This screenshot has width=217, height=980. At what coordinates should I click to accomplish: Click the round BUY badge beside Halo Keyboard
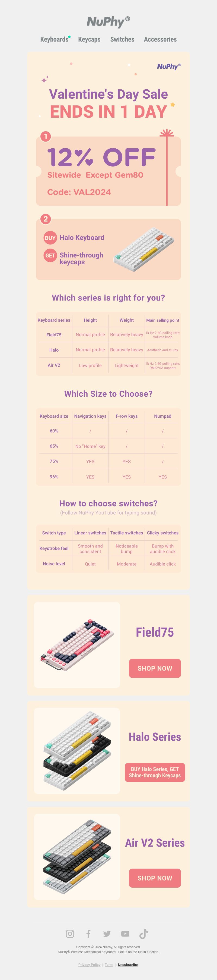tap(50, 238)
